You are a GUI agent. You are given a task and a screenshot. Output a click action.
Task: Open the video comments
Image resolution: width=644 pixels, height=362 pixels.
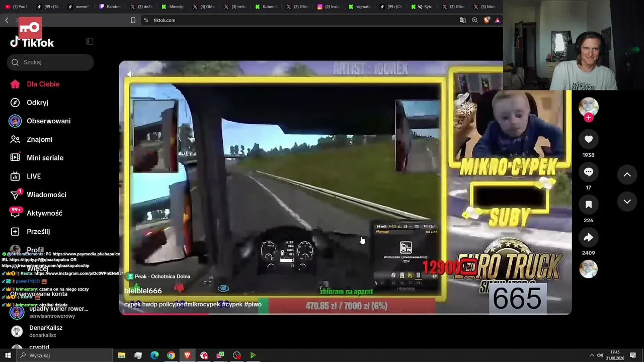tap(589, 172)
